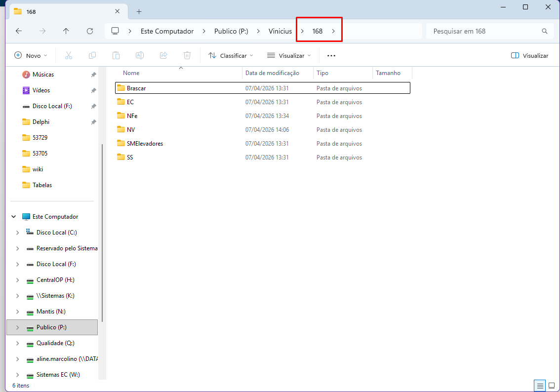Go up one folder level arrow
560x392 pixels.
66,31
